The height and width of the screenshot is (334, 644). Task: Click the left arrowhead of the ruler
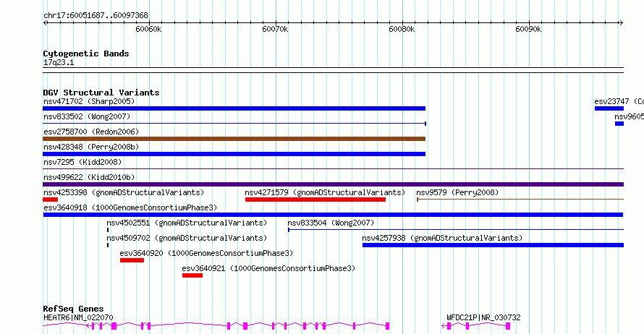(x=45, y=23)
